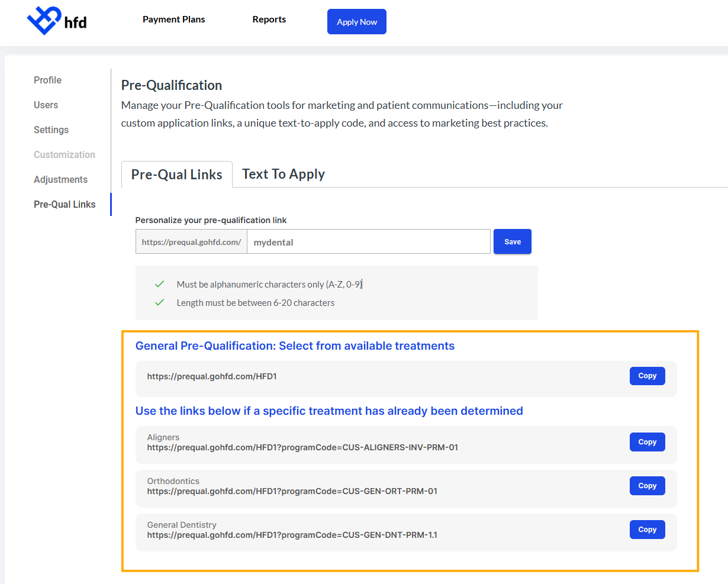Click the mydental link name field
728x584 pixels.
coord(369,242)
